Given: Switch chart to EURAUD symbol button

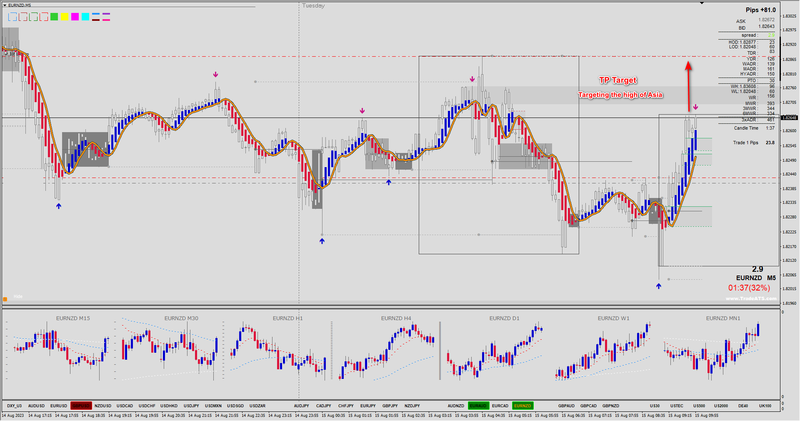Looking at the screenshot, I should [478, 406].
